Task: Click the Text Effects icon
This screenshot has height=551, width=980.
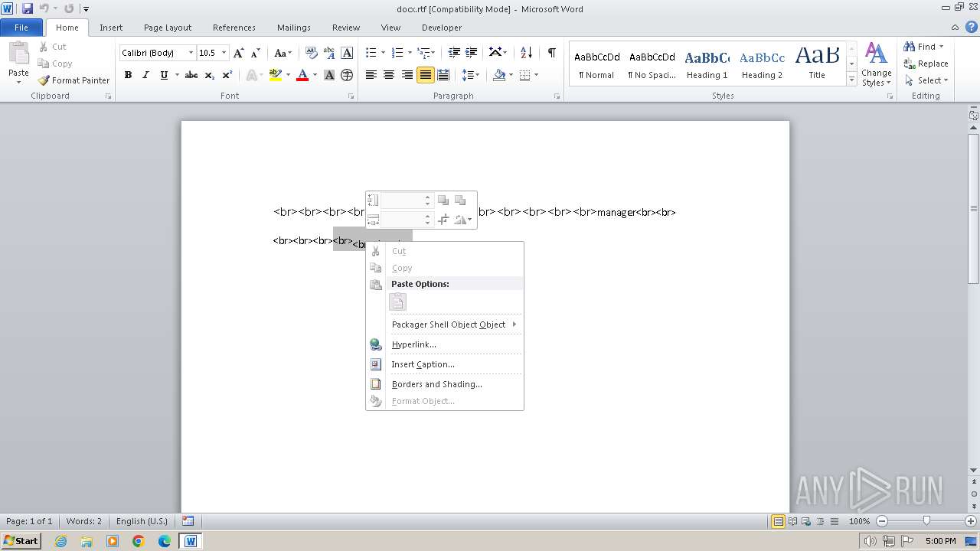Action: 252,75
